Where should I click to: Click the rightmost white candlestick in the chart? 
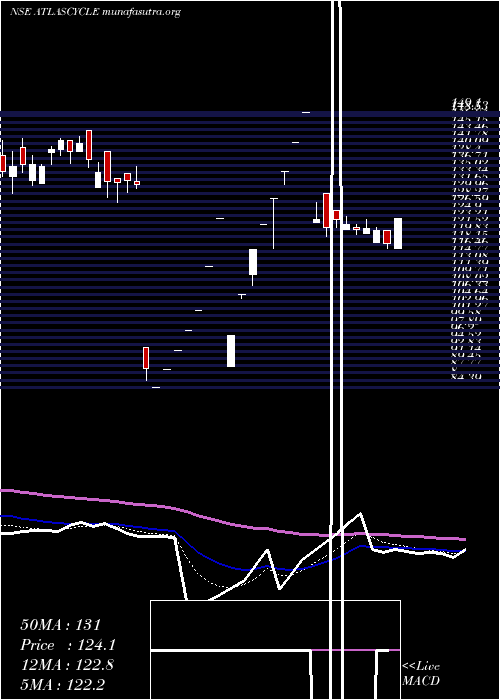398,233
